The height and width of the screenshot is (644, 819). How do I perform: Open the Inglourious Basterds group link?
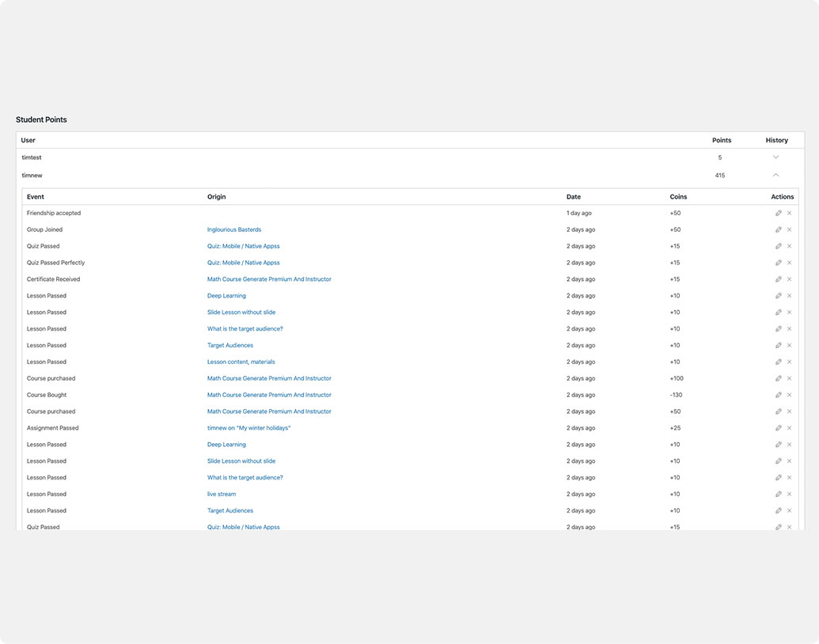(234, 230)
